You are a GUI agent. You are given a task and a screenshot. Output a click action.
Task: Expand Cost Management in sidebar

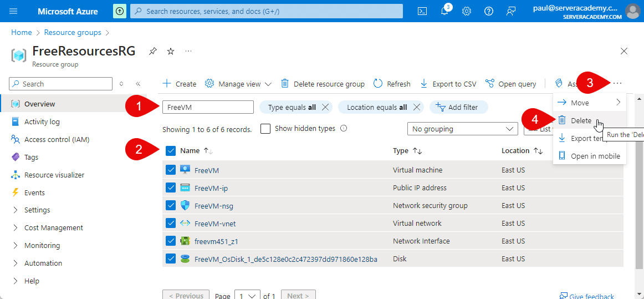(x=53, y=227)
